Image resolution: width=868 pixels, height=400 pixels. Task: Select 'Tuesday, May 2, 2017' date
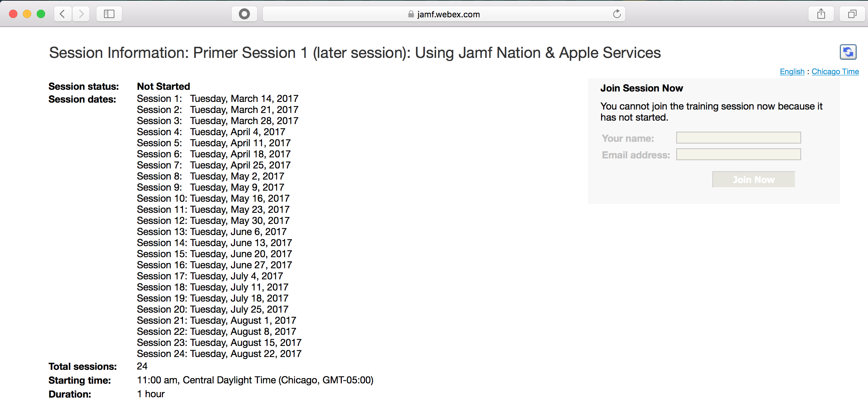coord(237,176)
